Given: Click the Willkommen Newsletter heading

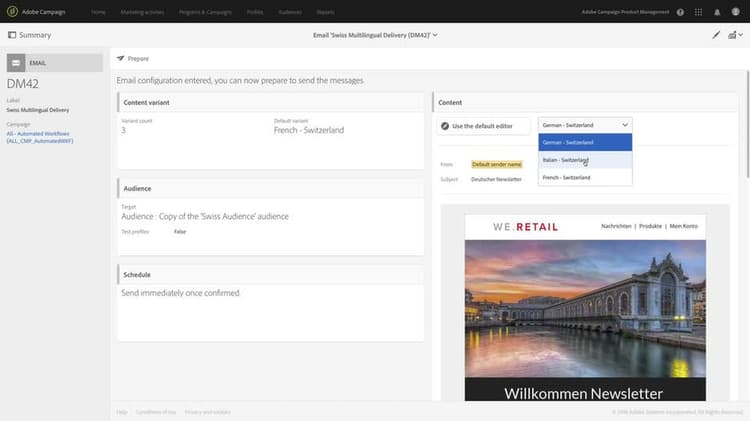Looking at the screenshot, I should [x=584, y=393].
